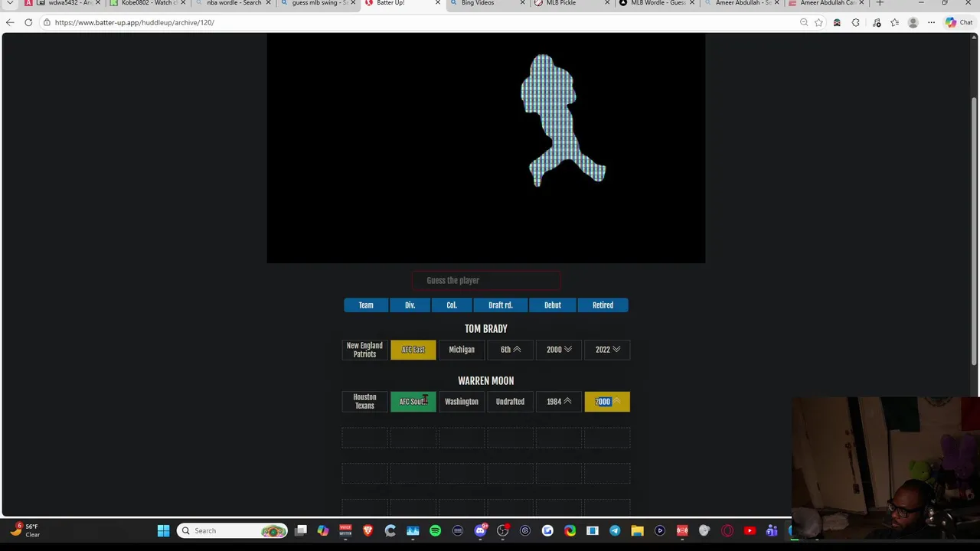Open YouTube app from the taskbar
This screenshot has width=980, height=551.
(750, 530)
